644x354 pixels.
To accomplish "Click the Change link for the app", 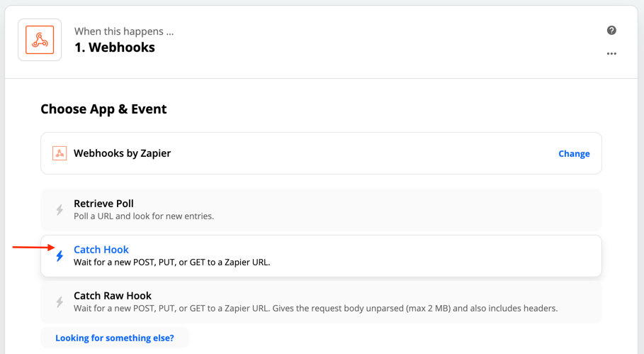I will [574, 154].
